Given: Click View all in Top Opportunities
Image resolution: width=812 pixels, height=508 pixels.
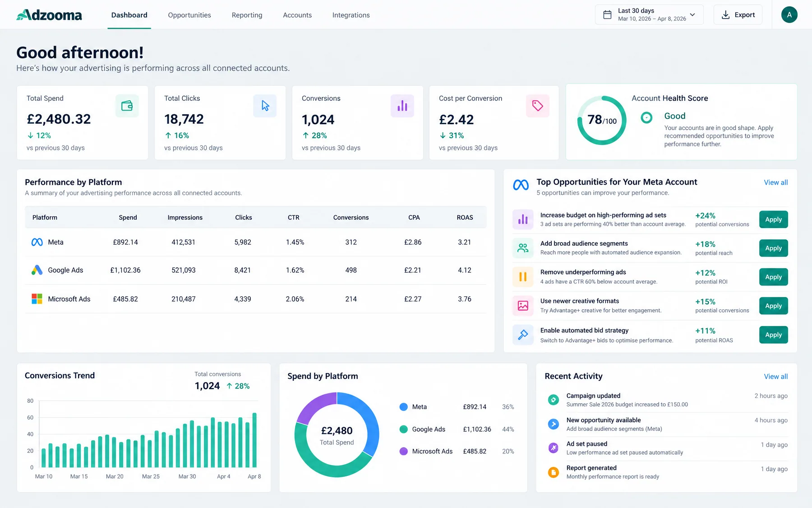Looking at the screenshot, I should tap(775, 182).
